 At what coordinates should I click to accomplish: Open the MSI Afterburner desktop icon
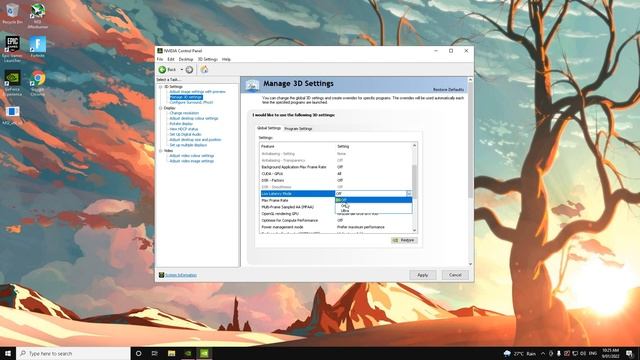click(38, 16)
